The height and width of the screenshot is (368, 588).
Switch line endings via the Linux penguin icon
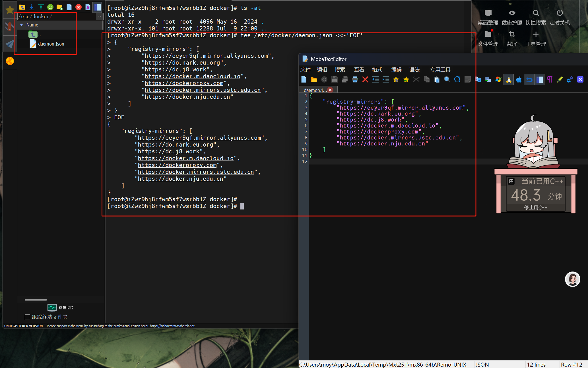pos(508,79)
